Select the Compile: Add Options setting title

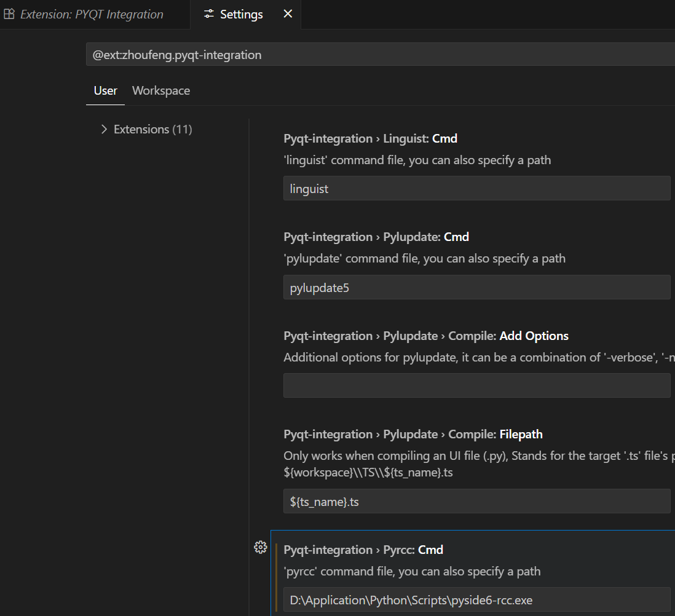(x=426, y=336)
